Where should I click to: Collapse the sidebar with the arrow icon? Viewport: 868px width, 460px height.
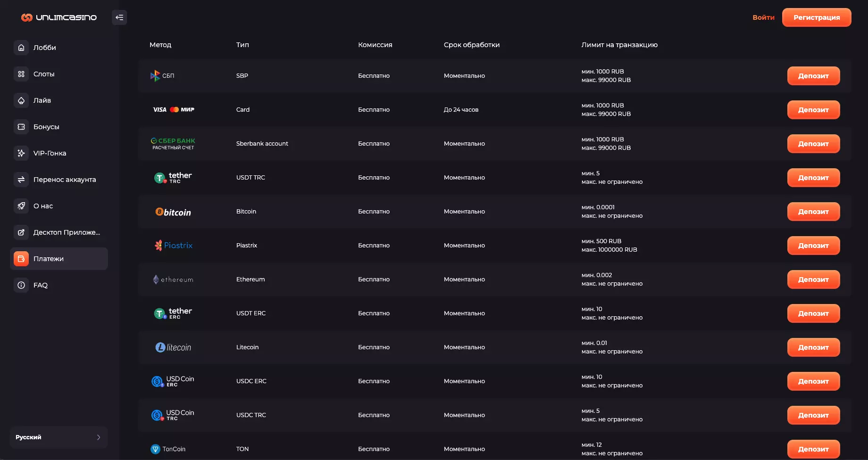click(x=119, y=17)
